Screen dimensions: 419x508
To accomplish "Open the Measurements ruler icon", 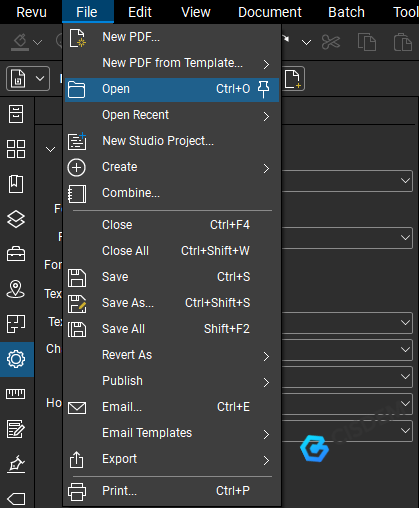I will (x=16, y=394).
